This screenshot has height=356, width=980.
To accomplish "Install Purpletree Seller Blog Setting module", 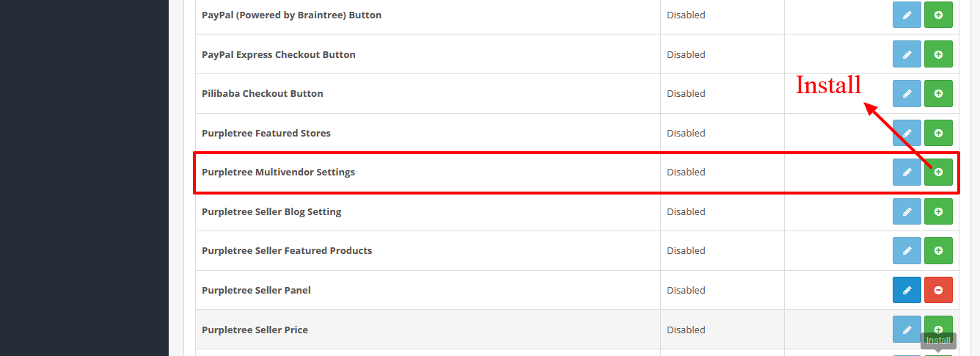I will 938,211.
